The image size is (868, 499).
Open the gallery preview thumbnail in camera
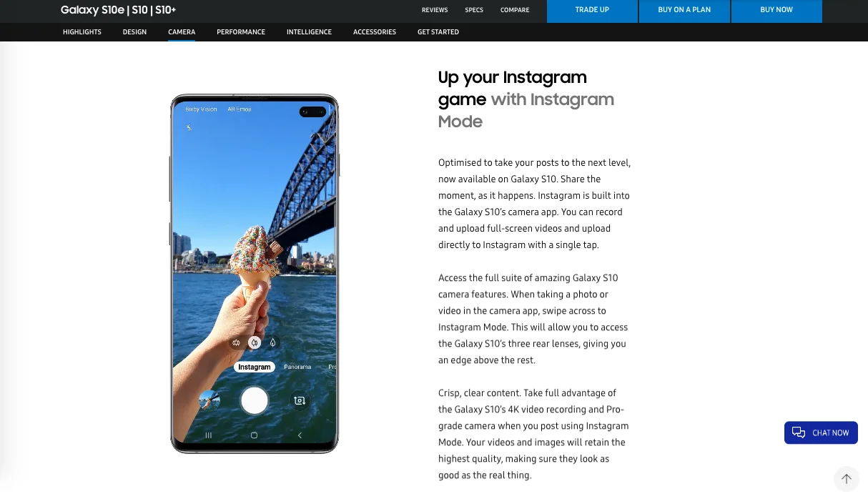pyautogui.click(x=209, y=400)
